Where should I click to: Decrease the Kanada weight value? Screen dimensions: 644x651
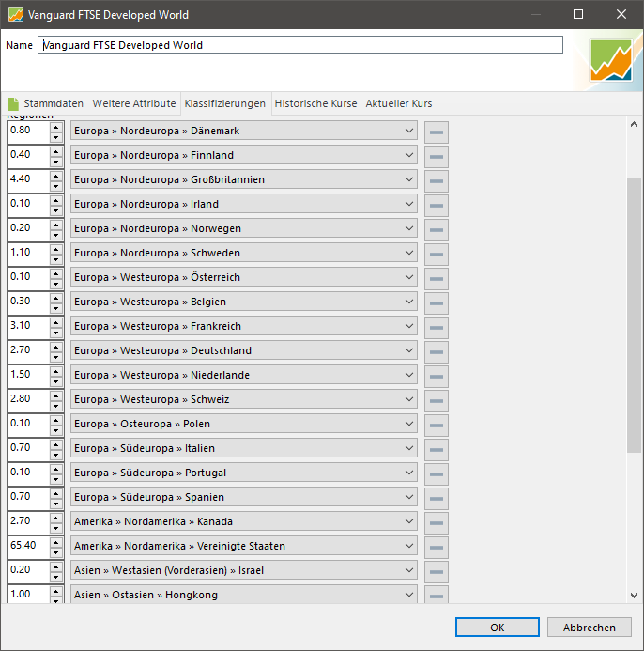coord(56,528)
